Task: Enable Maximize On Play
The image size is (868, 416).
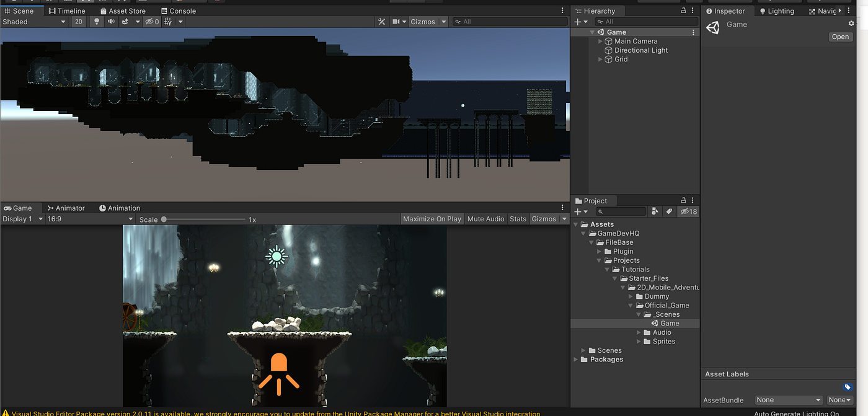Action: (x=432, y=218)
